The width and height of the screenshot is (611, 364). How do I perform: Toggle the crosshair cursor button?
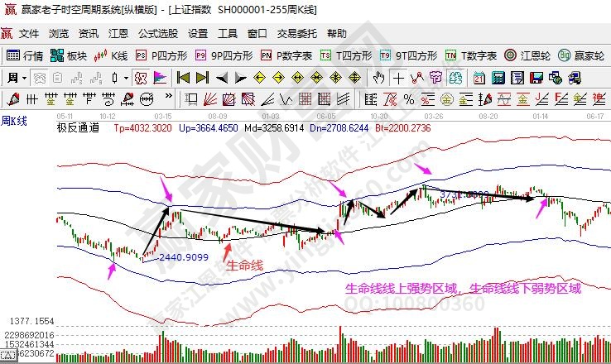pos(399,78)
